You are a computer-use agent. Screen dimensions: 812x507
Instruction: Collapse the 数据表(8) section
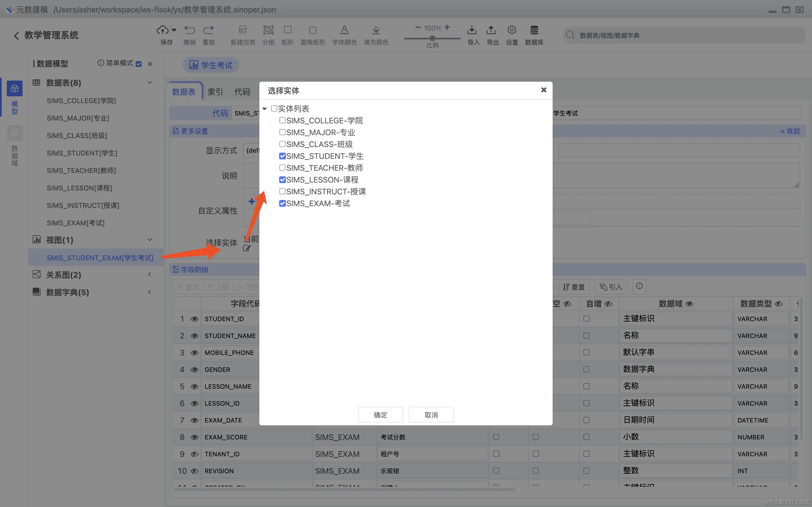click(x=150, y=83)
